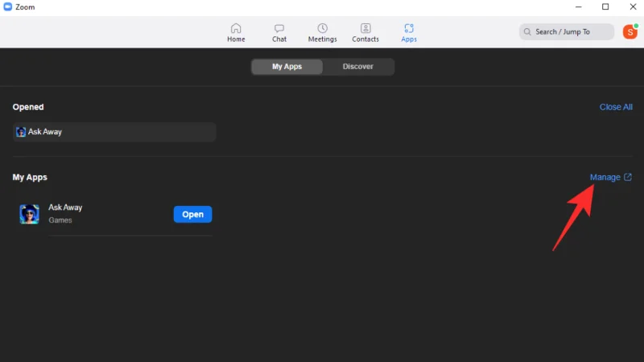Click the Apps icon in navigation
Image resolution: width=644 pixels, height=362 pixels.
[x=409, y=28]
